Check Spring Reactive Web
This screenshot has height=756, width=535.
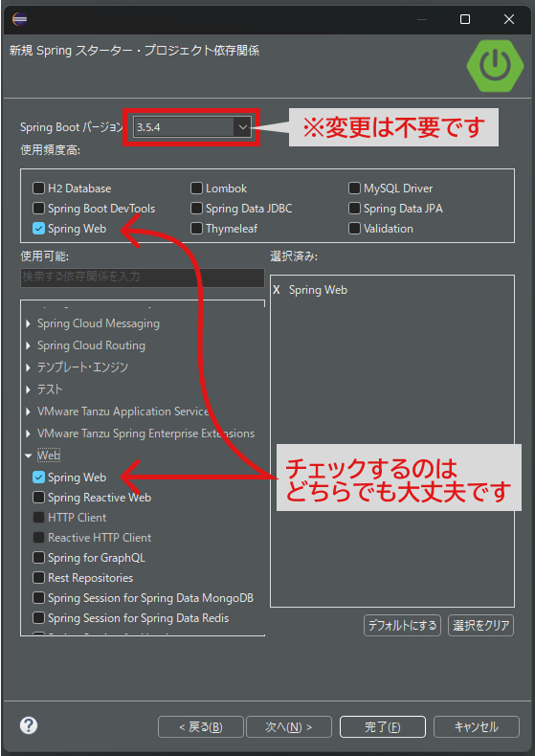[x=38, y=497]
